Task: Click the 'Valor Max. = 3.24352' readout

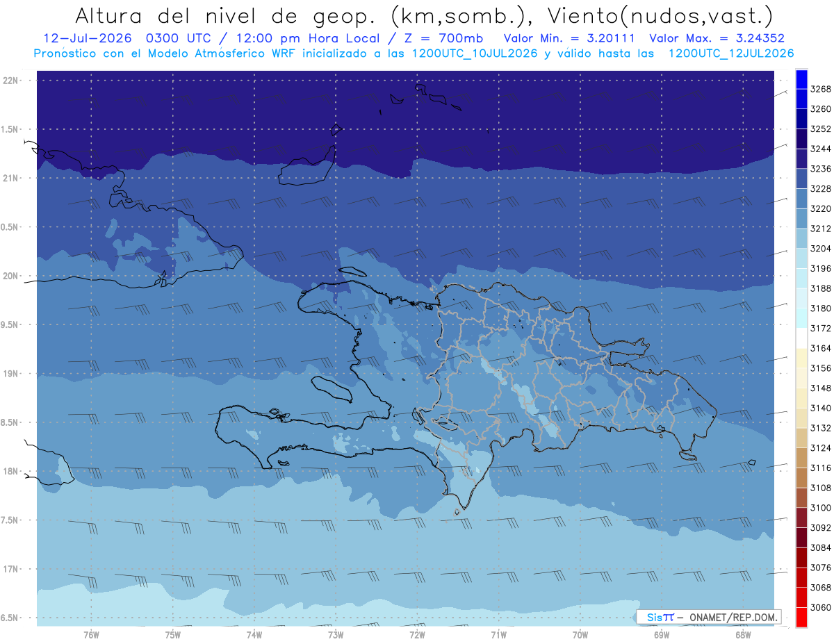Action: pos(717,39)
